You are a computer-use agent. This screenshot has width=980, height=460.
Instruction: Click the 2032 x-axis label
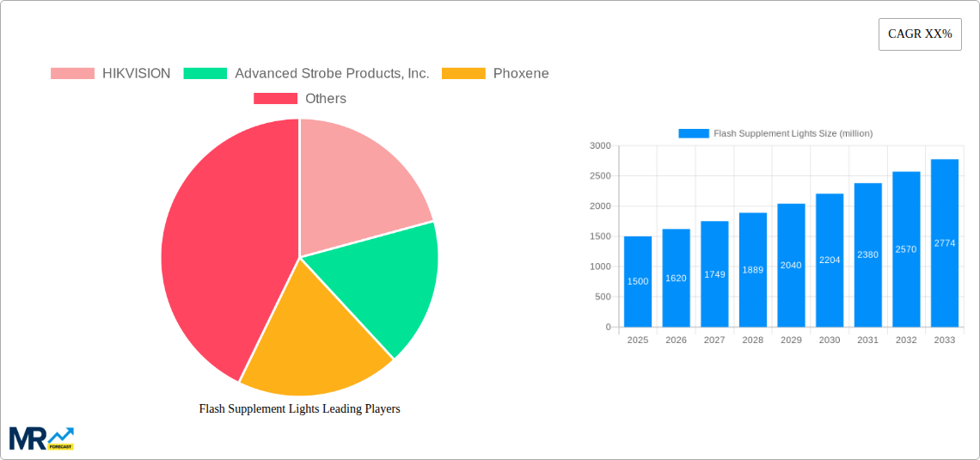(907, 340)
